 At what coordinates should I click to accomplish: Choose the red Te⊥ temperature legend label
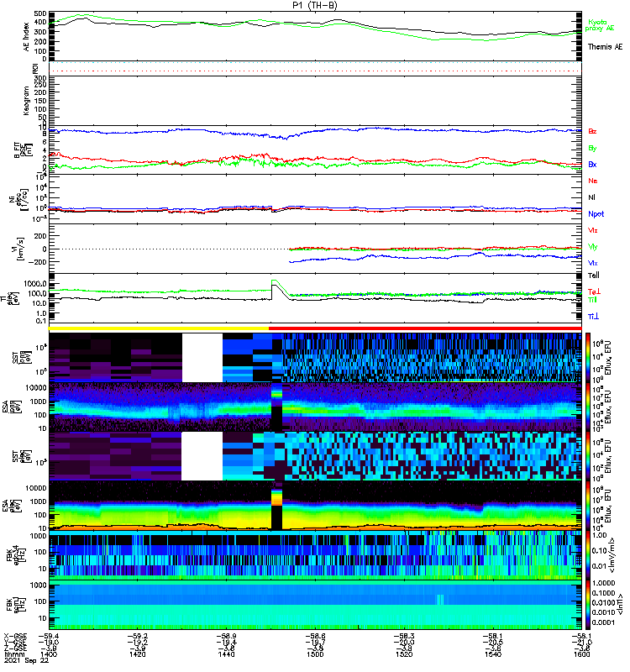tap(594, 291)
